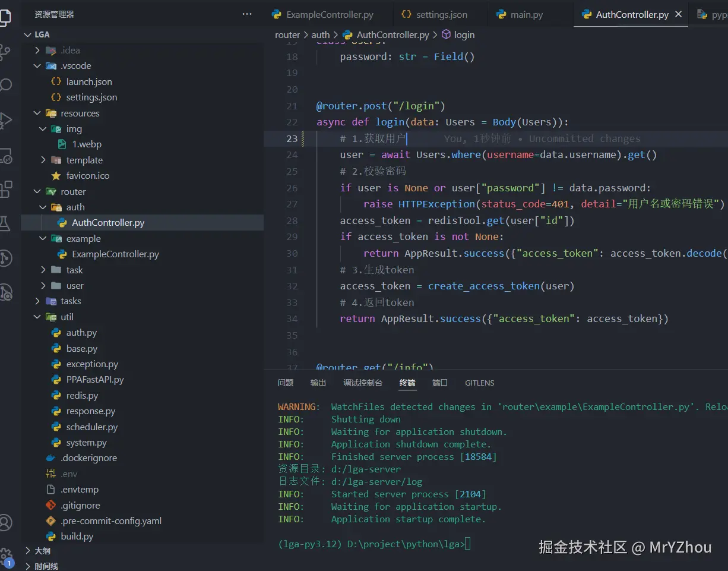
Task: Click the Python icon beside auth.py
Action: coord(56,333)
